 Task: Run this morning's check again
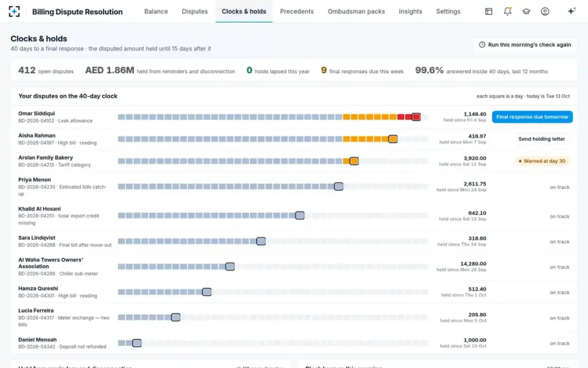[x=525, y=45]
